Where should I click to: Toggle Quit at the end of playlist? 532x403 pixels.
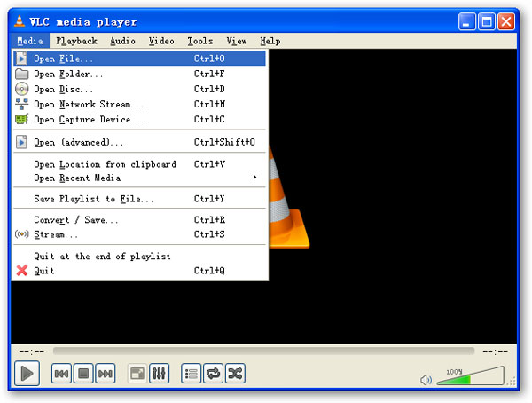click(x=139, y=257)
